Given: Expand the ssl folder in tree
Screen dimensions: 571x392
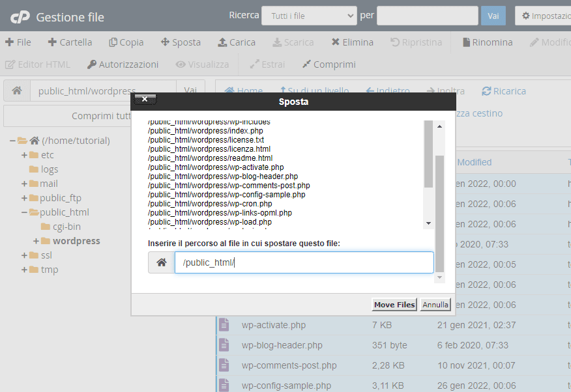Looking at the screenshot, I should (x=24, y=255).
